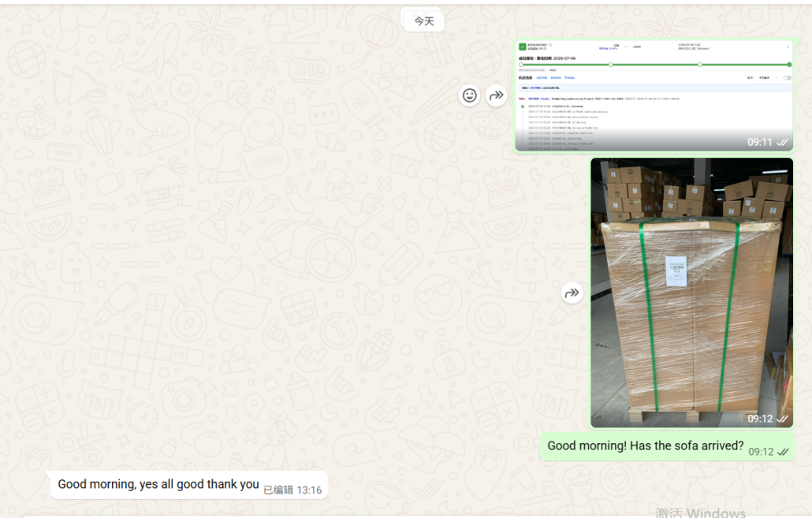Forward the pallet photo message
Viewport: 812px width, 518px height.
572,293
